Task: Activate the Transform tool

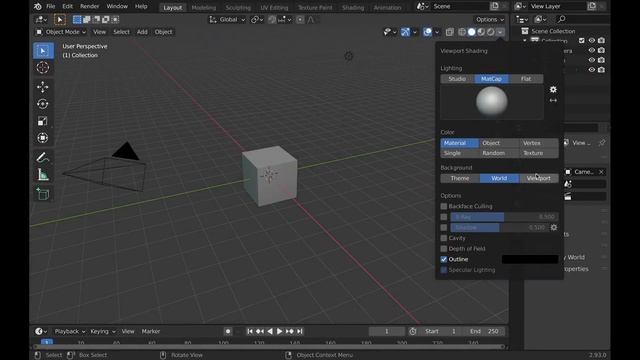Action: pos(43,138)
